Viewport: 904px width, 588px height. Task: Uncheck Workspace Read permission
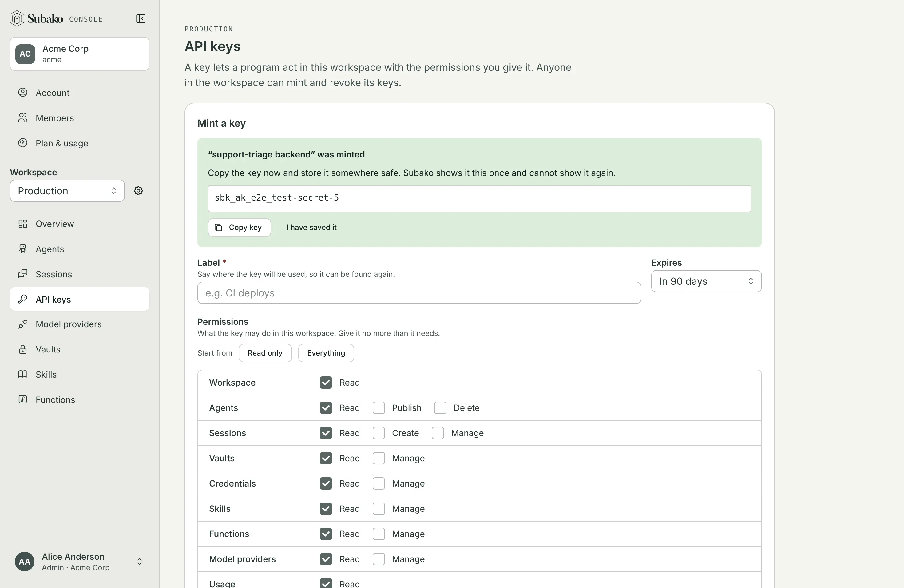(326, 383)
